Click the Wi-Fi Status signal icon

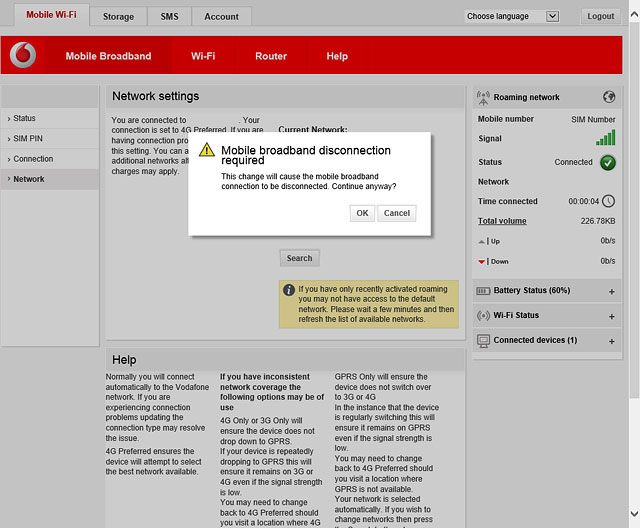tap(483, 315)
